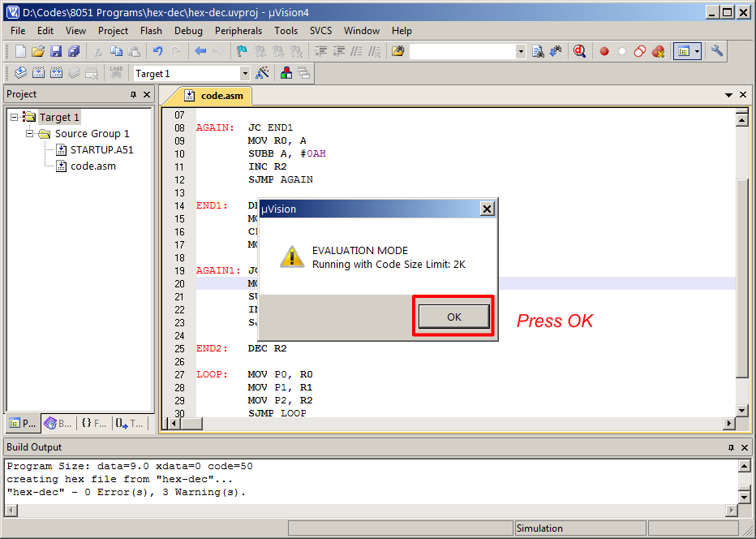Close the code.asm editor tab

coord(743,95)
